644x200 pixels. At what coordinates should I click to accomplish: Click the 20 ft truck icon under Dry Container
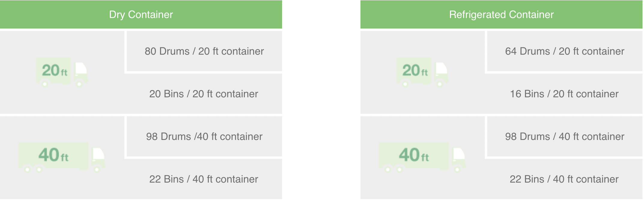(62, 72)
